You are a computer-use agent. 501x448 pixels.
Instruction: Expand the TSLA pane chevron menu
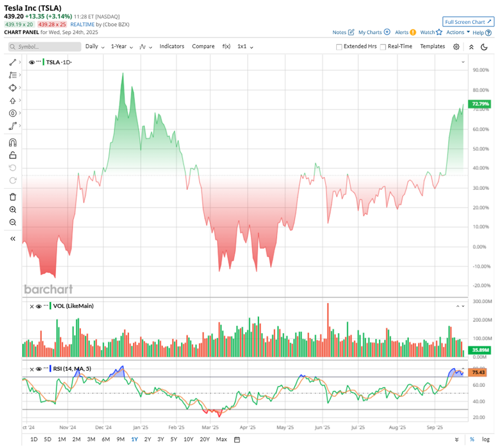pos(463,62)
